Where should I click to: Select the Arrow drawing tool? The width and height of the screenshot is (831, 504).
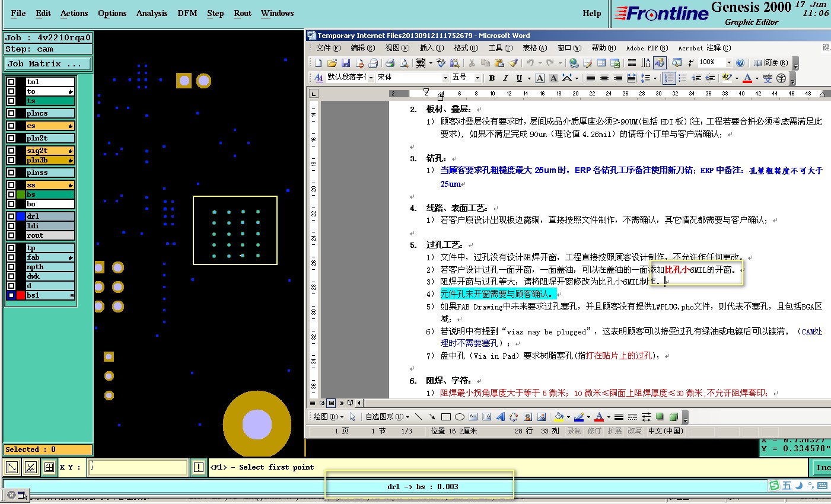(432, 417)
